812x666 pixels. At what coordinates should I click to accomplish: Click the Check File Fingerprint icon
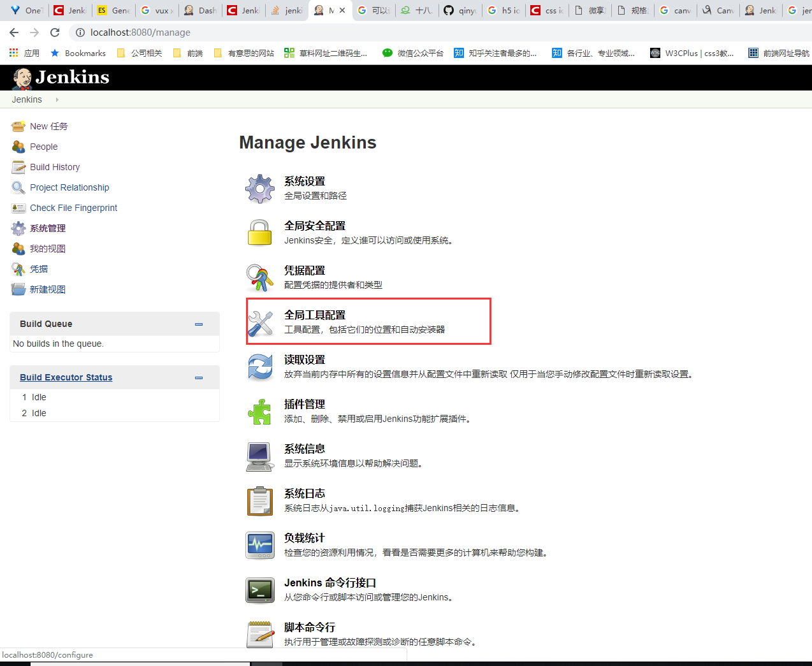click(18, 208)
